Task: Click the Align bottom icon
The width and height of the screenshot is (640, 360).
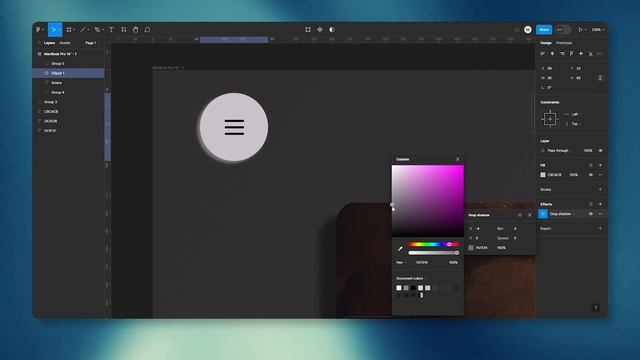Action: point(591,53)
